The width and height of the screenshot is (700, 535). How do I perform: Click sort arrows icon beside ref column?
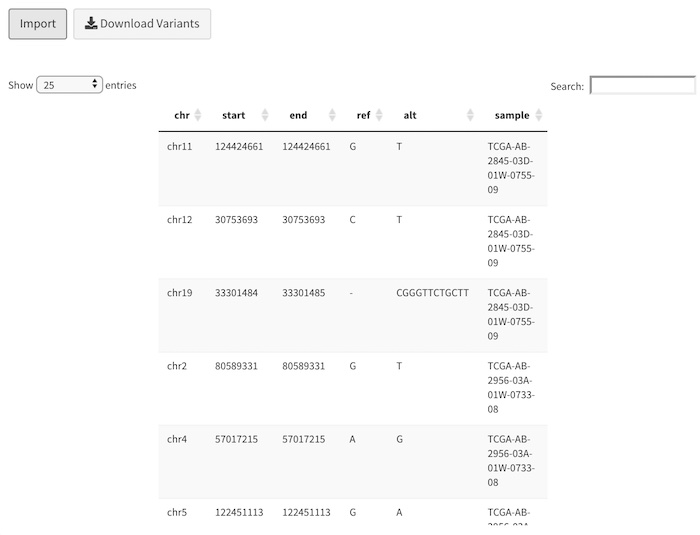(x=379, y=116)
